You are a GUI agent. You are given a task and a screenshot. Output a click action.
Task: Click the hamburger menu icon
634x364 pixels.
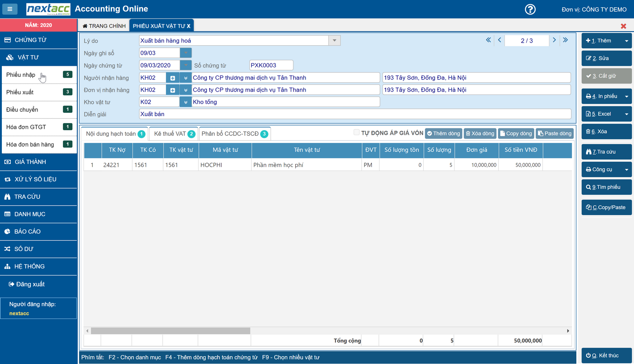(10, 9)
